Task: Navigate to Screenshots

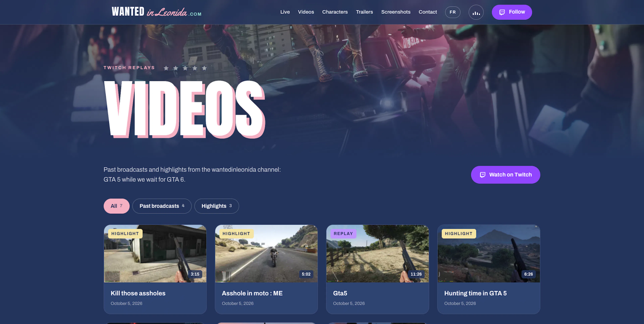Action: (x=396, y=12)
